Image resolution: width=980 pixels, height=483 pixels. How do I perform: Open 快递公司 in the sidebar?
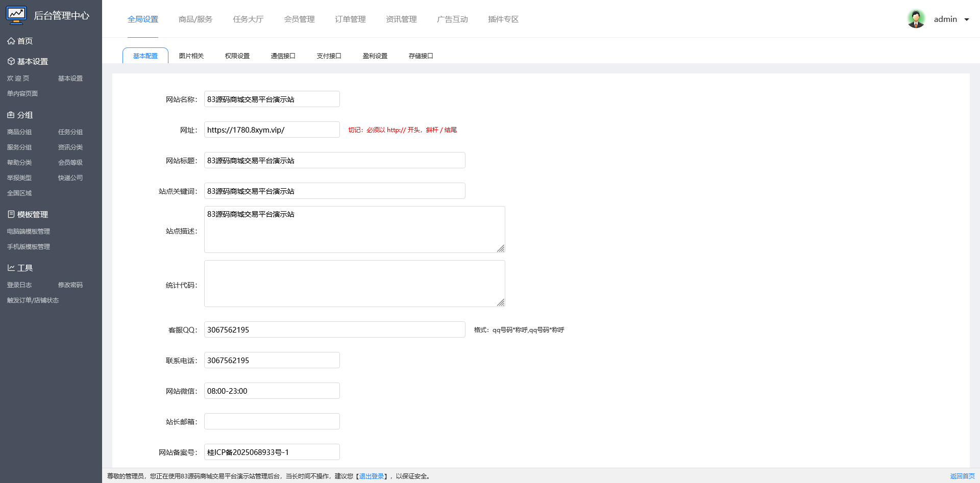coord(70,178)
